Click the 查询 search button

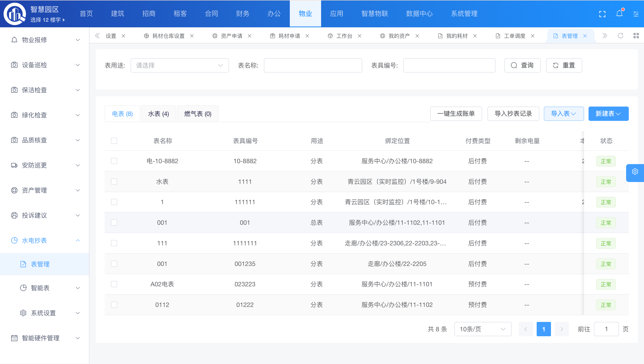[522, 66]
